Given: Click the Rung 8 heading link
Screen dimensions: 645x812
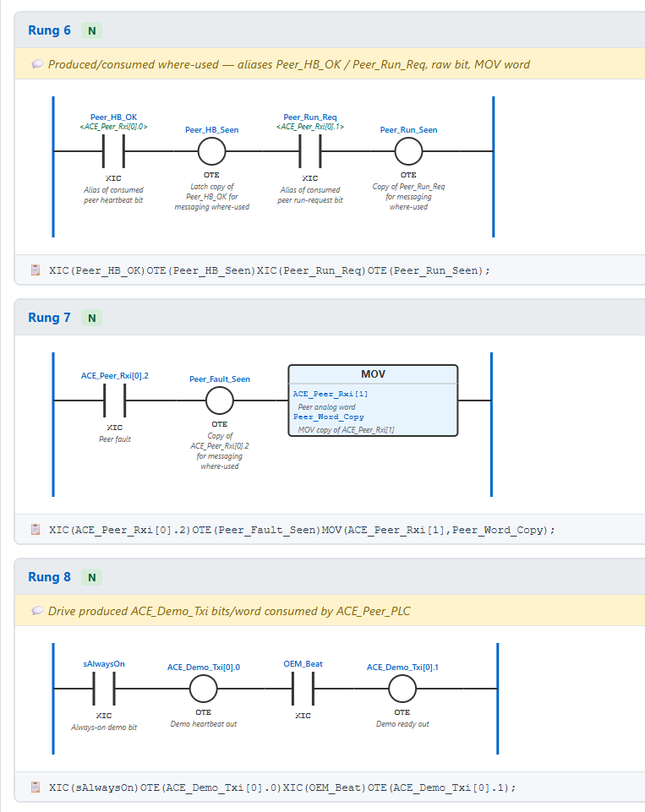Looking at the screenshot, I should point(49,577).
